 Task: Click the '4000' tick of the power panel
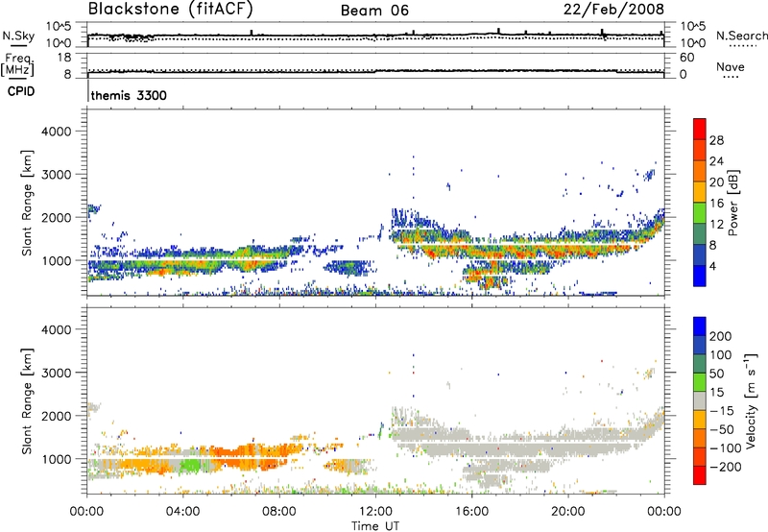pyautogui.click(x=56, y=132)
